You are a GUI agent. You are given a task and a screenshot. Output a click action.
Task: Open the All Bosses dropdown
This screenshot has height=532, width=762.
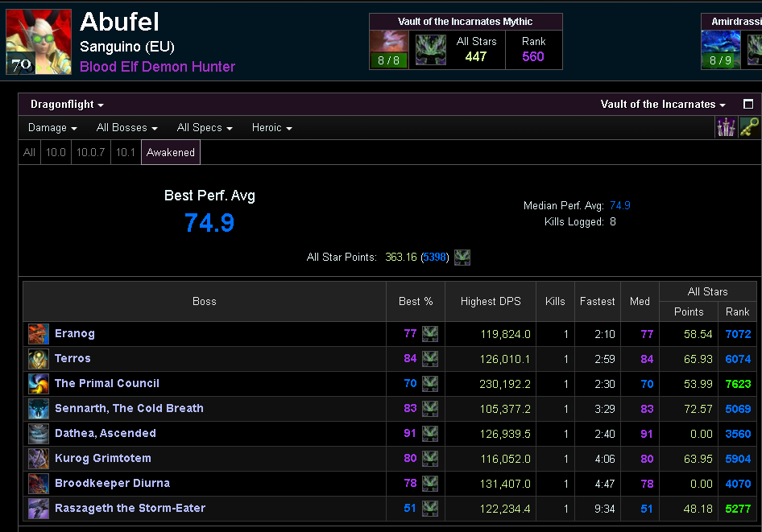[x=126, y=128]
